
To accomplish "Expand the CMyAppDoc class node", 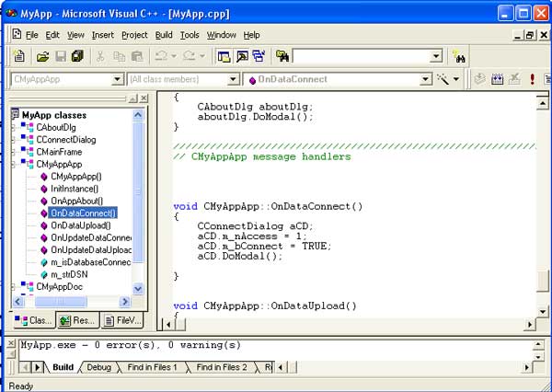I will coord(14,286).
